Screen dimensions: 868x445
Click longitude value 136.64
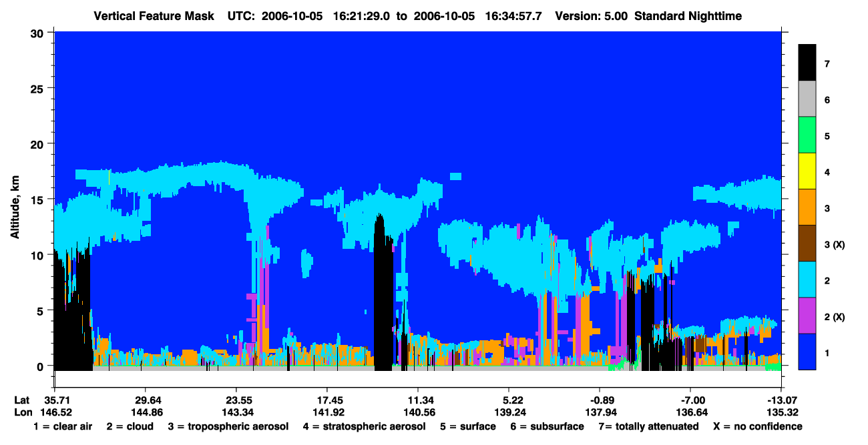(x=691, y=412)
